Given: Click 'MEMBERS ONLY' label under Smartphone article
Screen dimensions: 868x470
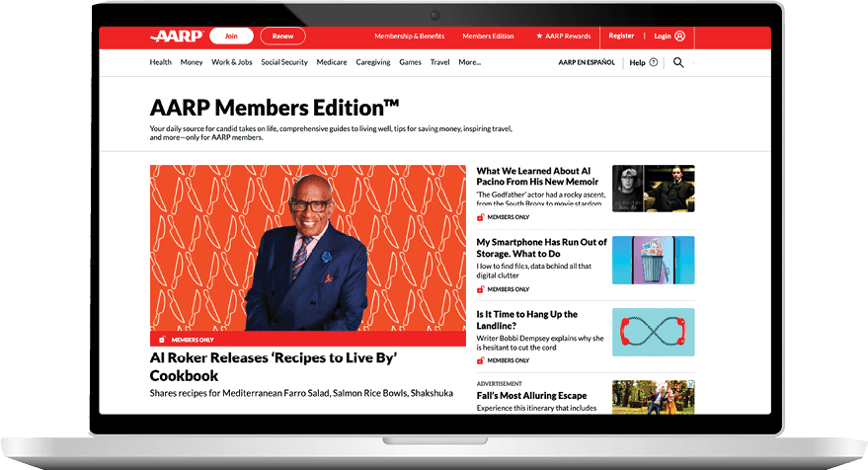Looking at the screenshot, I should coord(509,289).
